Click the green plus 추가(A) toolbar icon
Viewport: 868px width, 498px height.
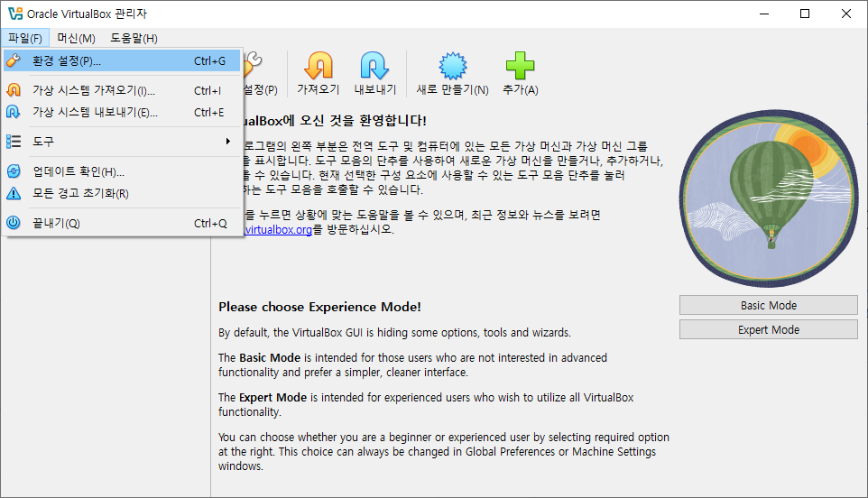521,66
